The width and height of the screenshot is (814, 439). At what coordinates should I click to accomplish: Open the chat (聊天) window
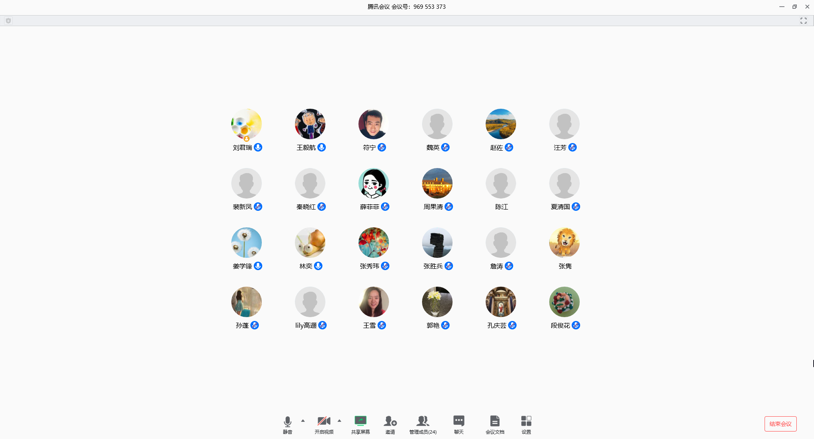click(x=459, y=424)
